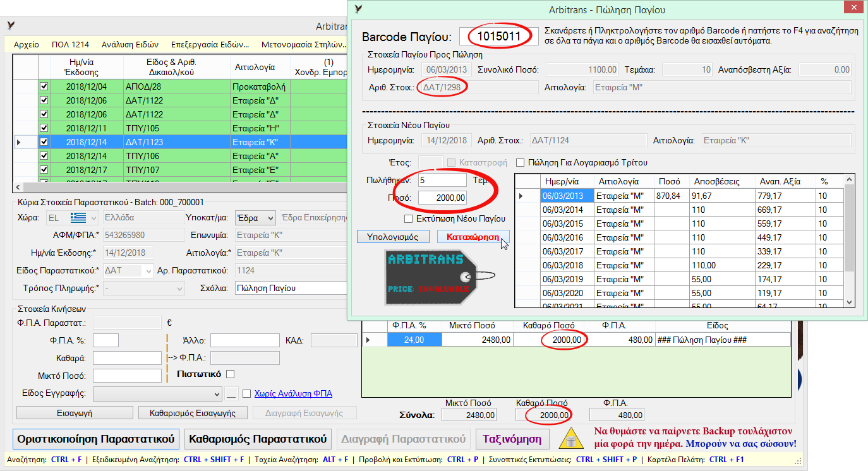Select depreciation row dated 06/03/2019
Screen dimensions: 868x471
(680, 280)
